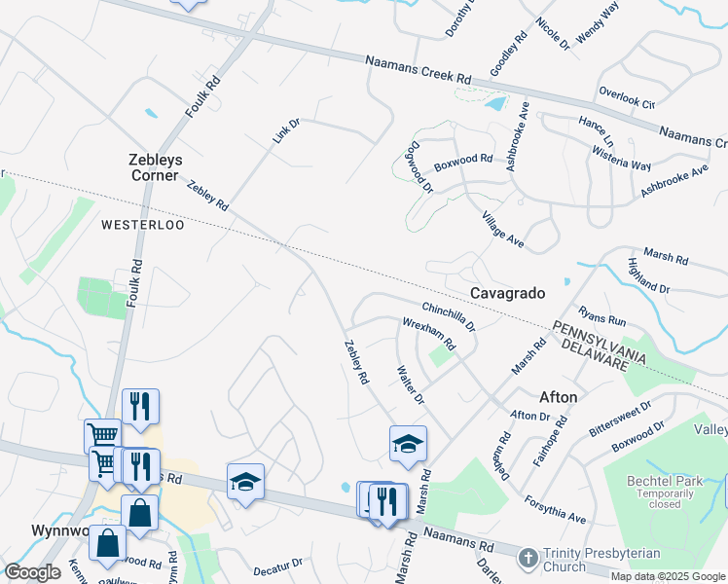Click the topmost restaurant marker by Foulk Rd

pos(140,409)
